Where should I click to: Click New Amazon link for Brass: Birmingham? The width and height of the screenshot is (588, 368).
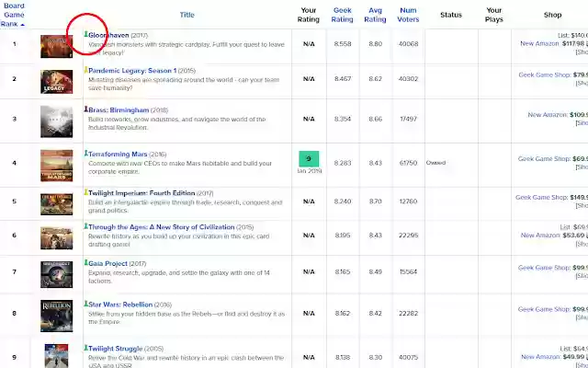(x=548, y=114)
